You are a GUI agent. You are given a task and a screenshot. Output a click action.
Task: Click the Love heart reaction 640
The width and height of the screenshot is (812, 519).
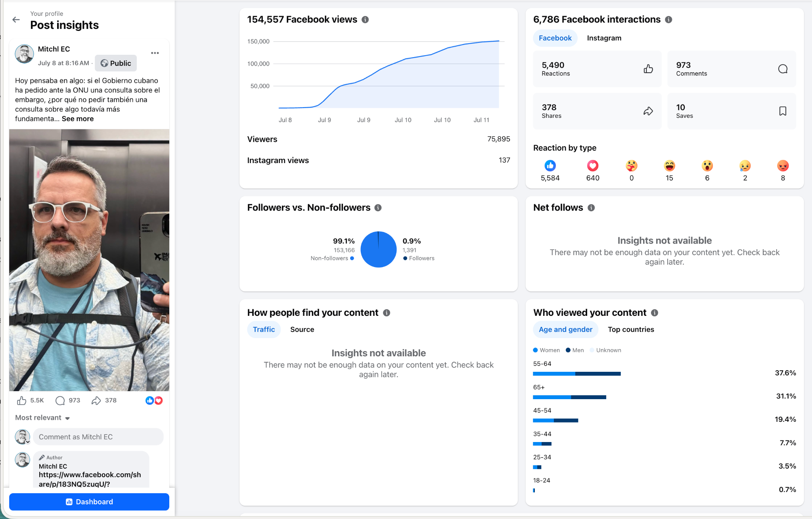(x=593, y=165)
